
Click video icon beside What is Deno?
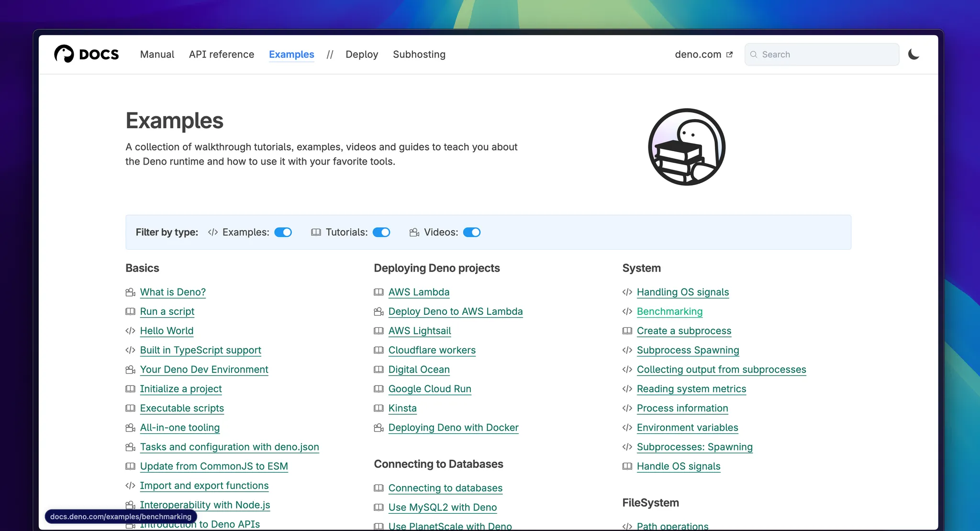coord(130,292)
